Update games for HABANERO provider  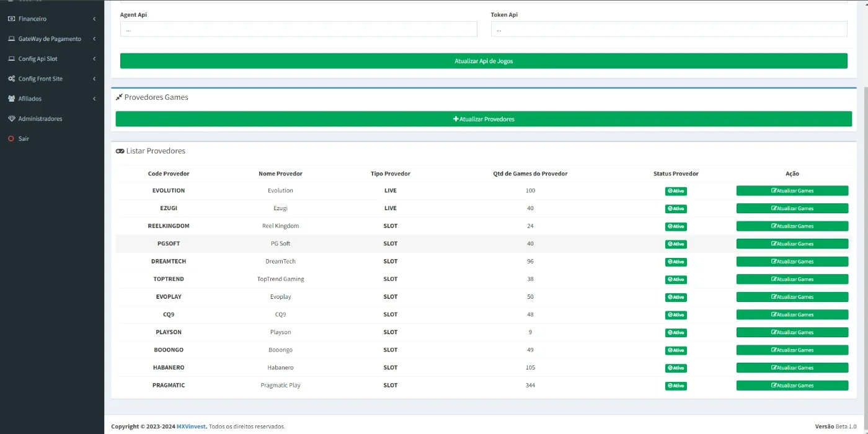click(792, 368)
